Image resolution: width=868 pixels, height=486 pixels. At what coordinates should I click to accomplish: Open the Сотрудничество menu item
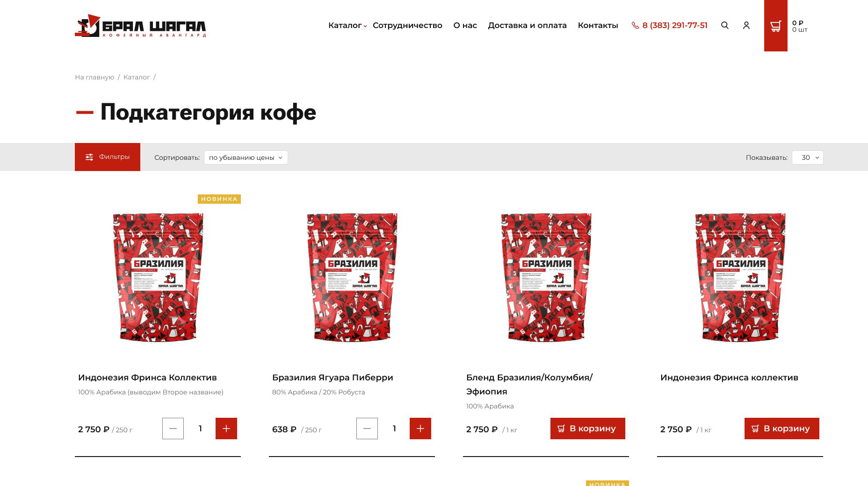(407, 25)
